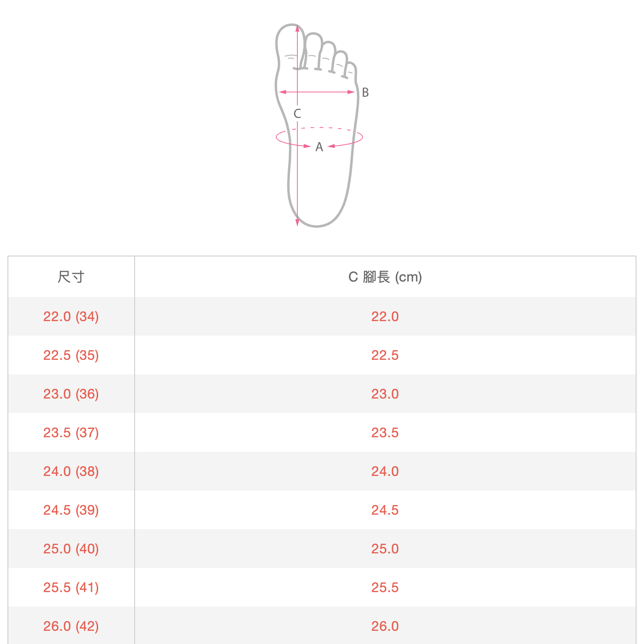The image size is (644, 644).
Task: Select size 25.0 (40) cell
Action: [x=71, y=549]
